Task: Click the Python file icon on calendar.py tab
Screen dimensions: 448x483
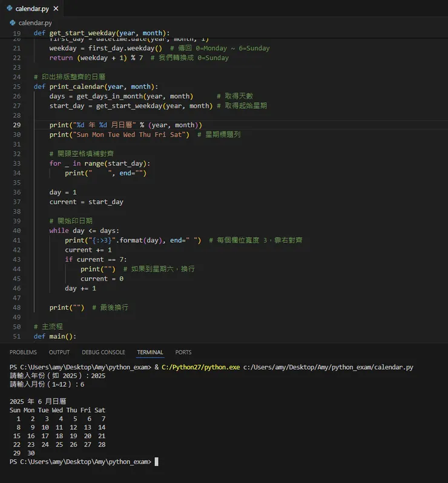Action: pyautogui.click(x=9, y=8)
